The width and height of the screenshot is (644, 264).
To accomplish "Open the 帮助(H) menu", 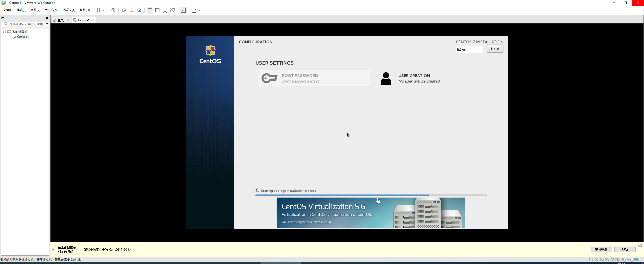I will pyautogui.click(x=84, y=10).
